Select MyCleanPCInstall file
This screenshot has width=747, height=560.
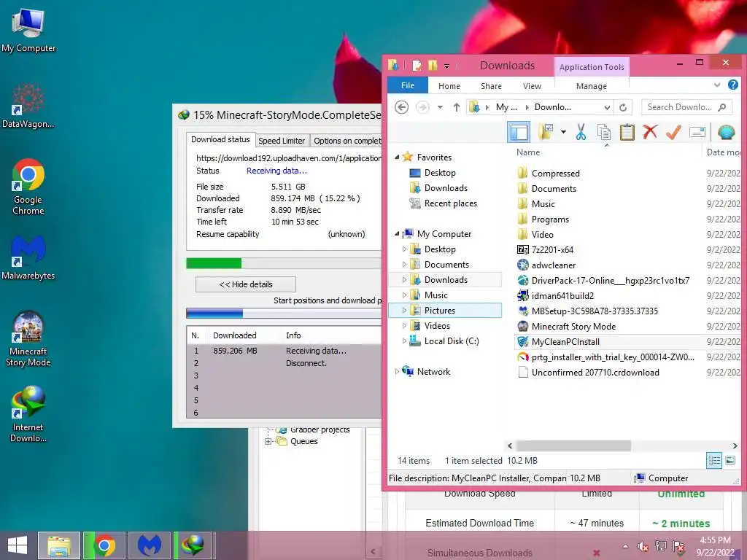pos(565,341)
